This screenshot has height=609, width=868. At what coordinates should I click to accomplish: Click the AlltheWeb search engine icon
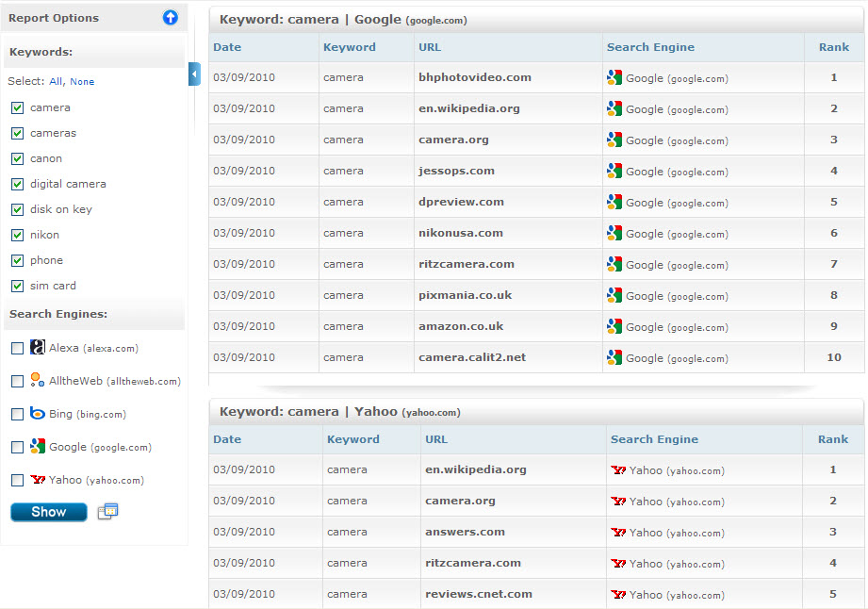click(38, 381)
